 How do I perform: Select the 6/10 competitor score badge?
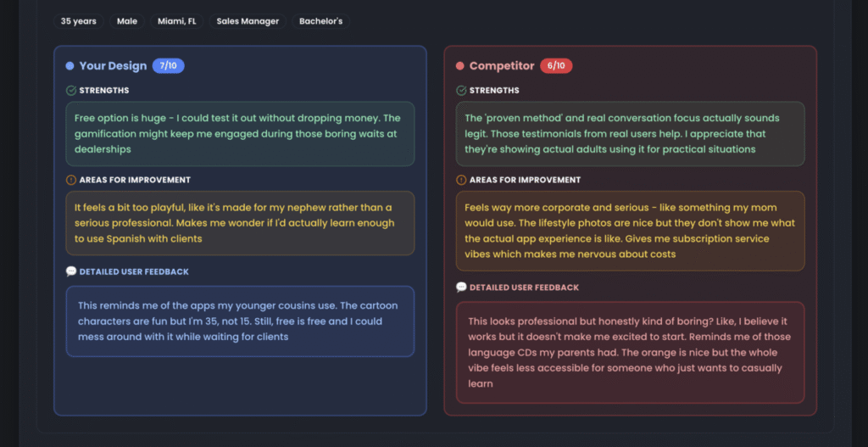pyautogui.click(x=557, y=66)
